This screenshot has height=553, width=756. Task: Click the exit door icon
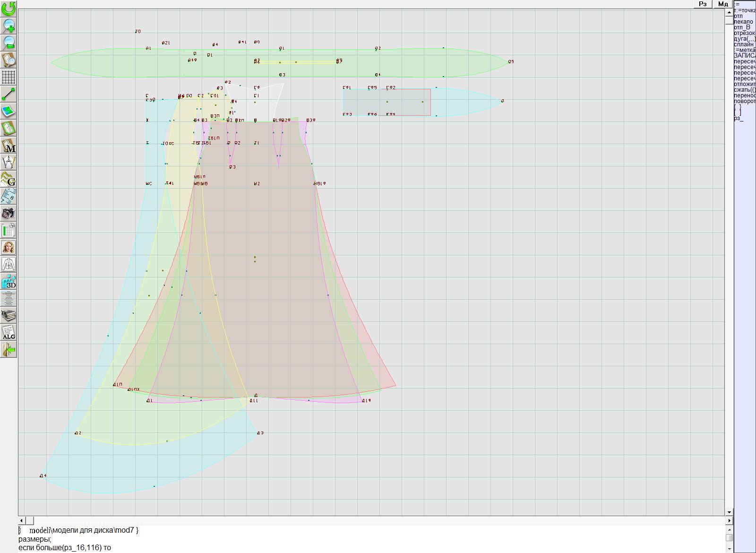click(x=9, y=350)
